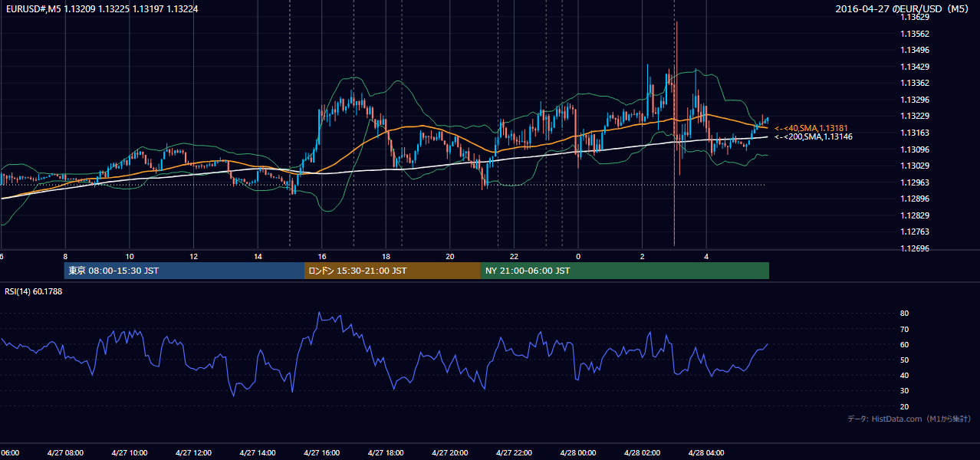Click RSI scale value 80

coord(904,314)
